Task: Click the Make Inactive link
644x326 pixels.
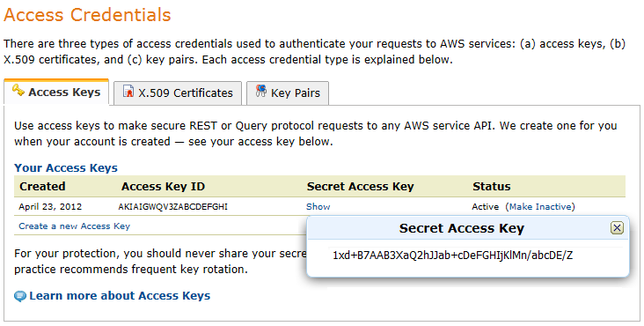Action: [x=540, y=207]
